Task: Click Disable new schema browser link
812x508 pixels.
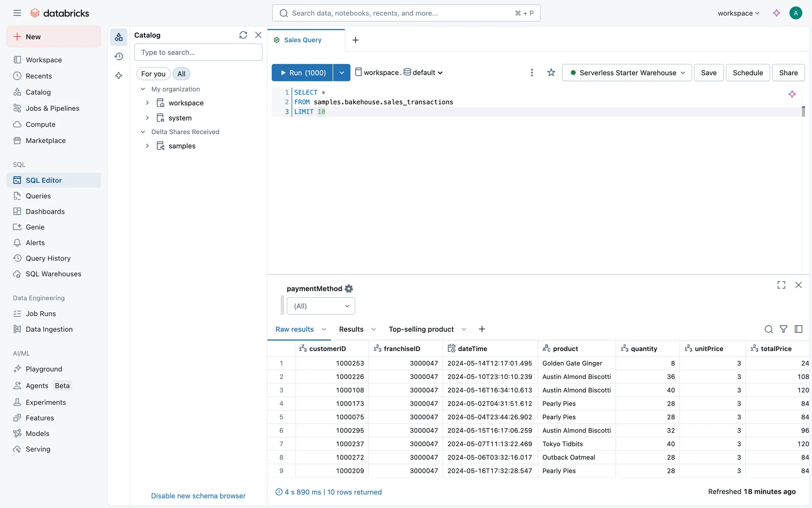Action: (x=198, y=496)
